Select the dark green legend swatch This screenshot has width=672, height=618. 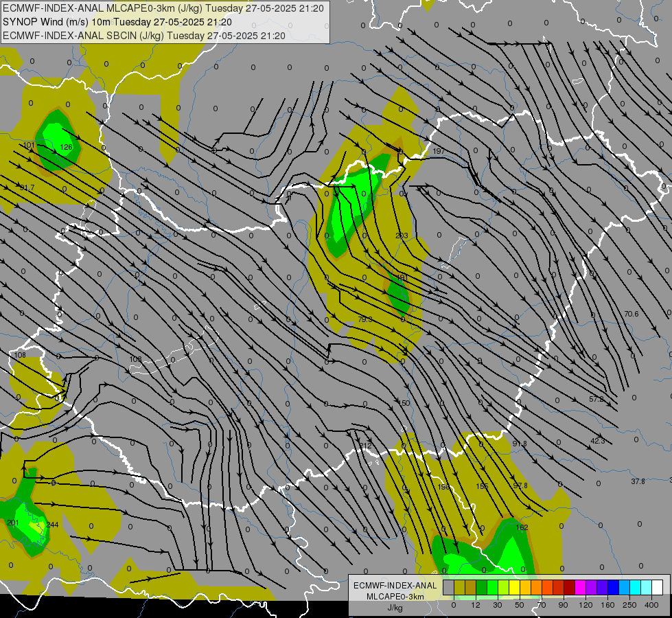pos(481,587)
